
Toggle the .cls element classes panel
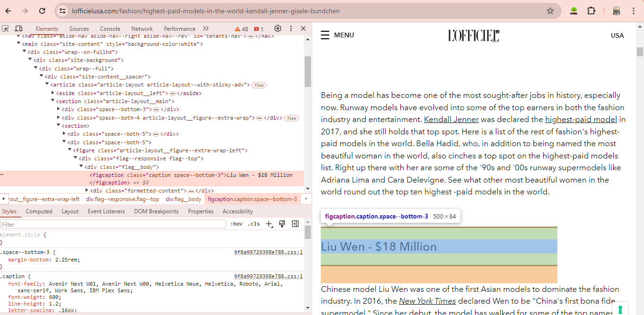(x=254, y=224)
